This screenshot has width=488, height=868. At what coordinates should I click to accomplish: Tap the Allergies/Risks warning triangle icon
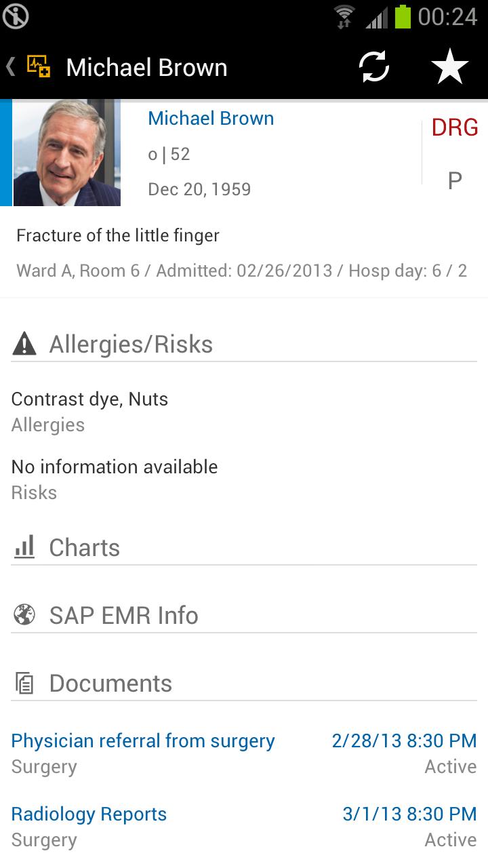point(24,344)
